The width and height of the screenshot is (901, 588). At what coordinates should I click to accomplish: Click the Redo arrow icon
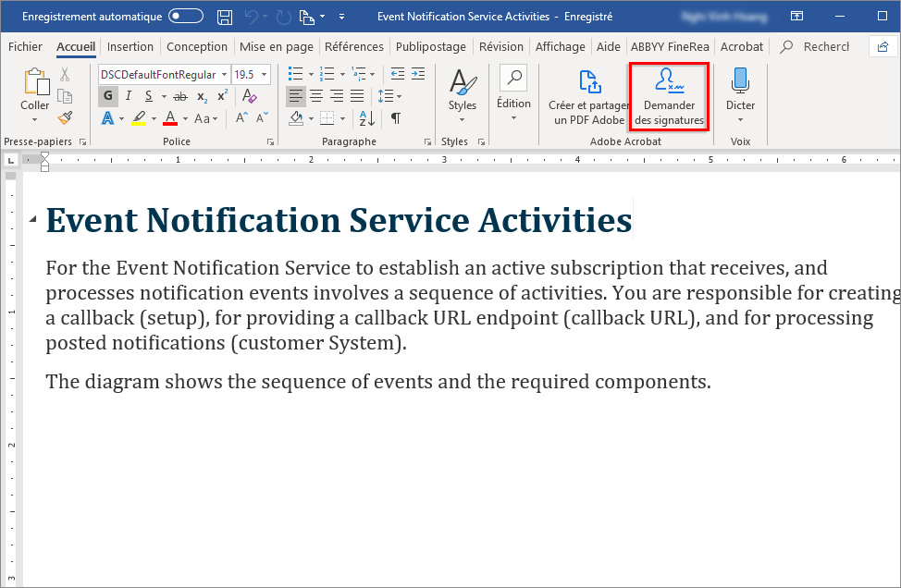pos(283,17)
